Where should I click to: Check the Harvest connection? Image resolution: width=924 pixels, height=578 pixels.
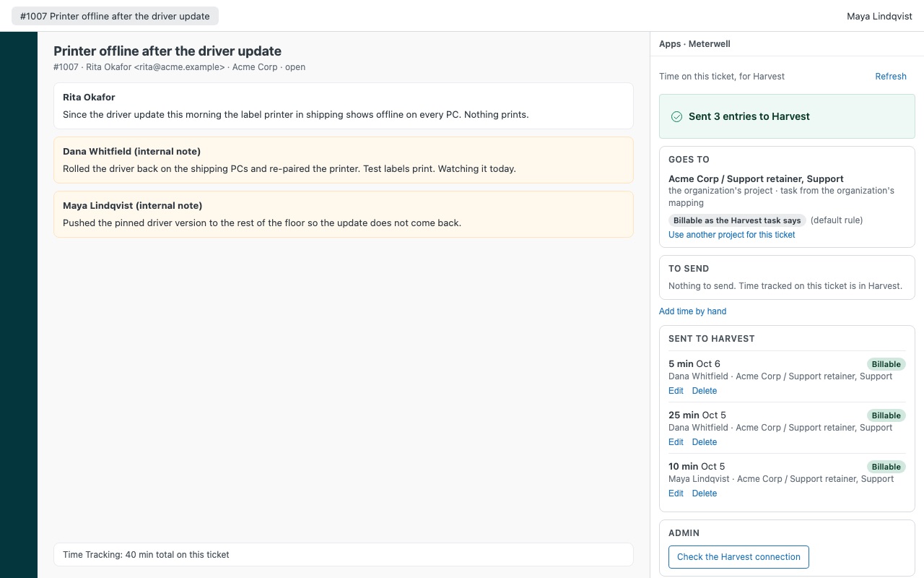738,557
